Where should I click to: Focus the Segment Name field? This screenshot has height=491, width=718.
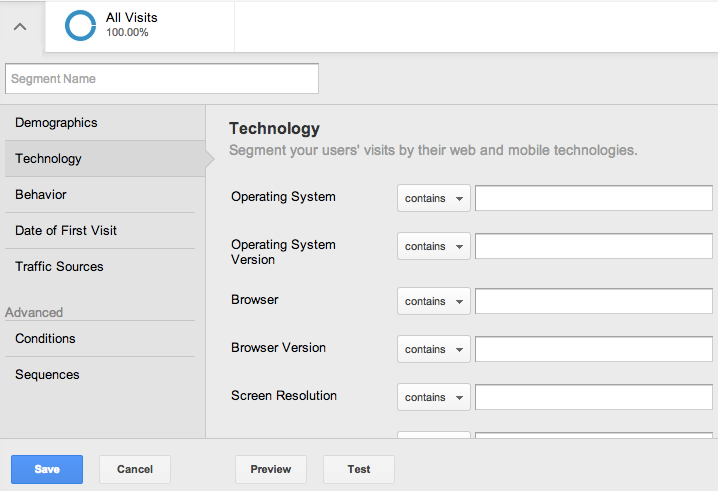click(162, 79)
